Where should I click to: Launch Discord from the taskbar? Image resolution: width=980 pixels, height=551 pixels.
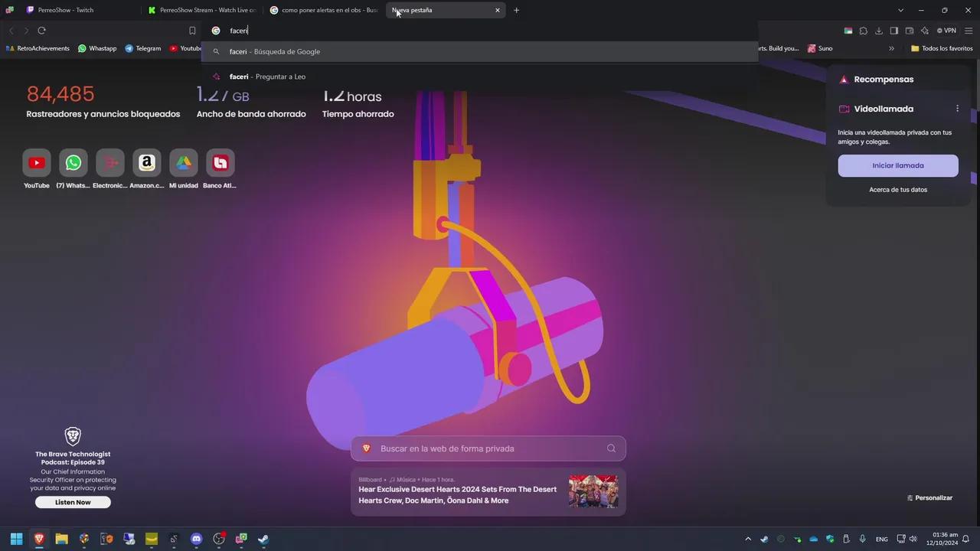(x=196, y=539)
